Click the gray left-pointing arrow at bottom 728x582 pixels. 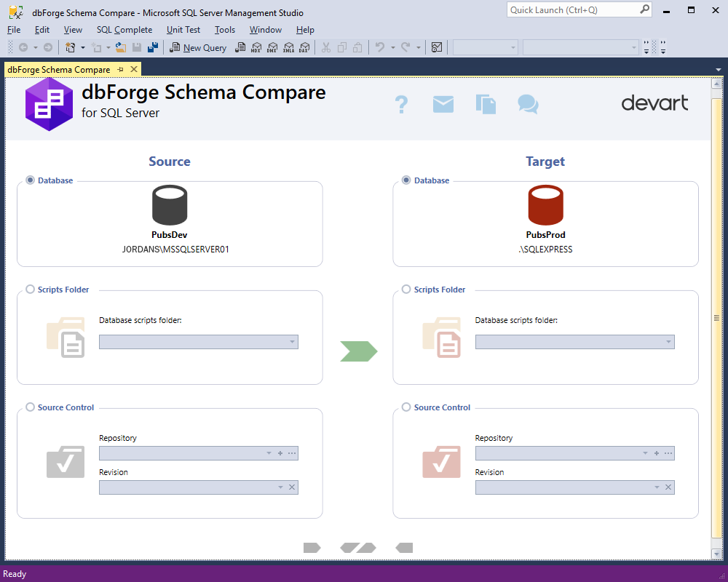tap(404, 548)
